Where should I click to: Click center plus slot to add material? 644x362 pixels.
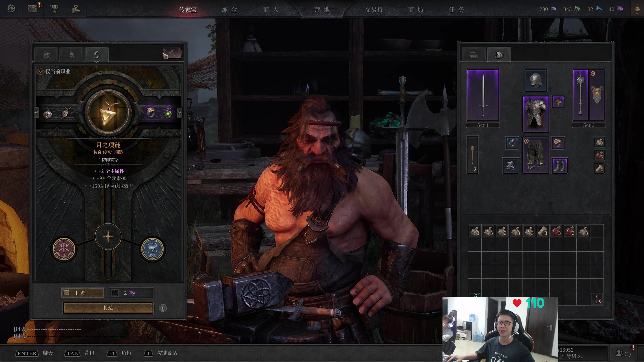click(x=108, y=237)
